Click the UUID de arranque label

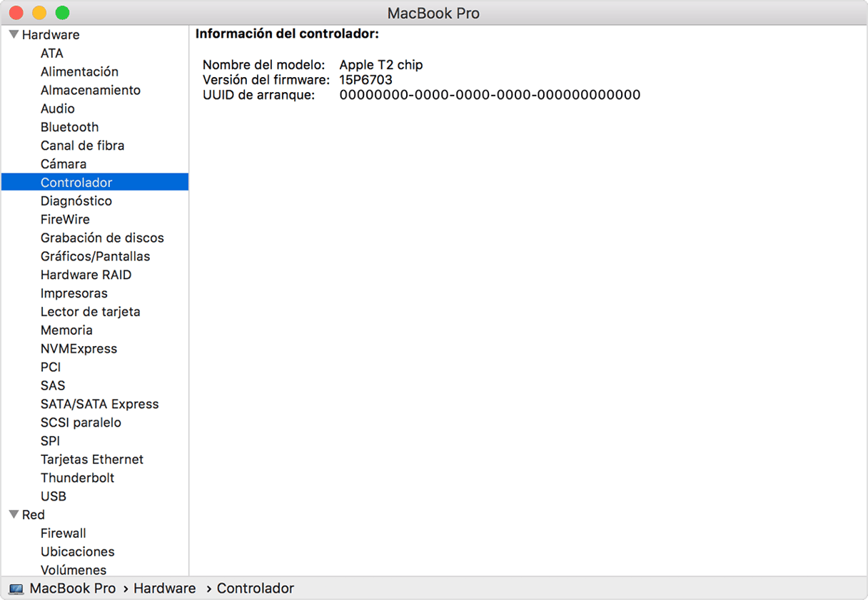[258, 95]
